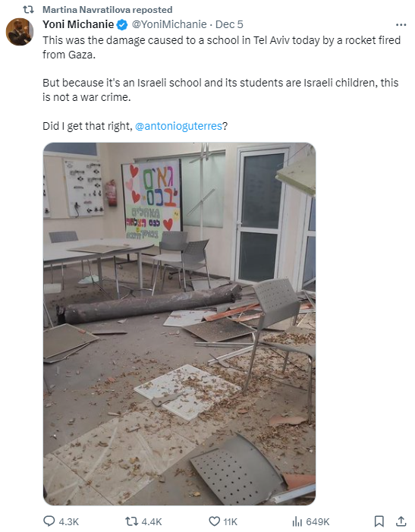Open the view analytics bar chart icon
This screenshot has height=532, width=415.
pos(297,521)
